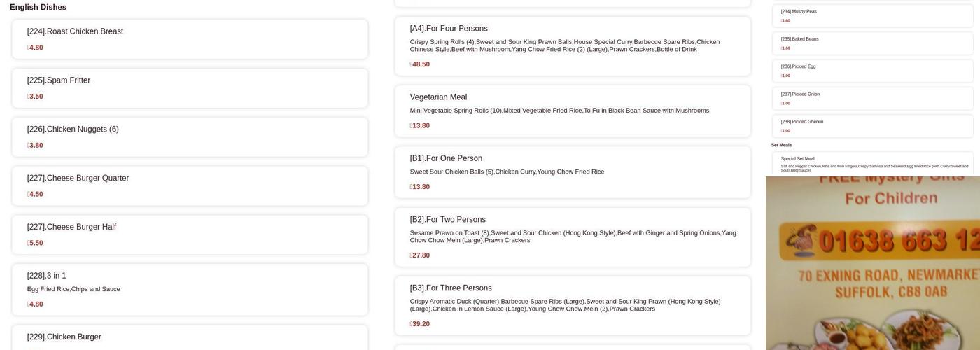Add Spam Fritter to the order
Screen dimensions: 980x350
[190, 88]
